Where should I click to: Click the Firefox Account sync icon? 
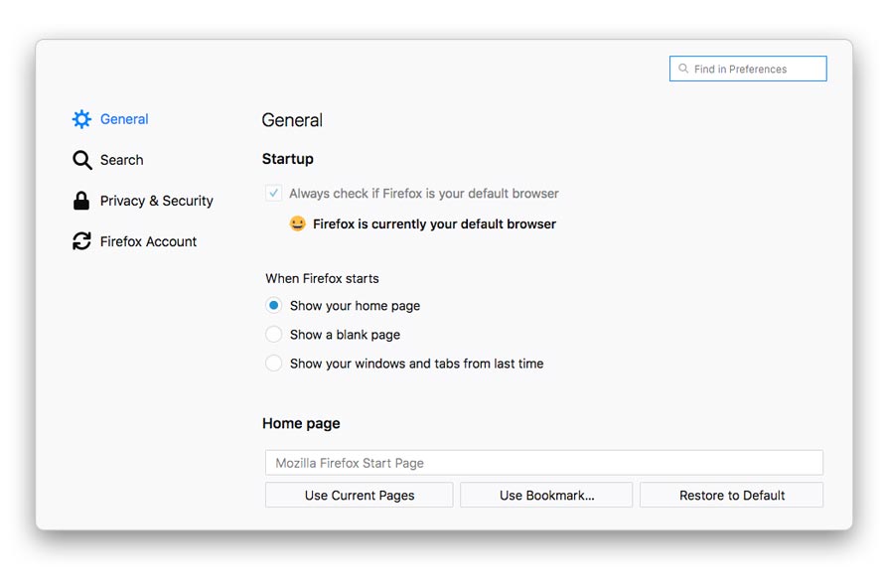pos(81,241)
